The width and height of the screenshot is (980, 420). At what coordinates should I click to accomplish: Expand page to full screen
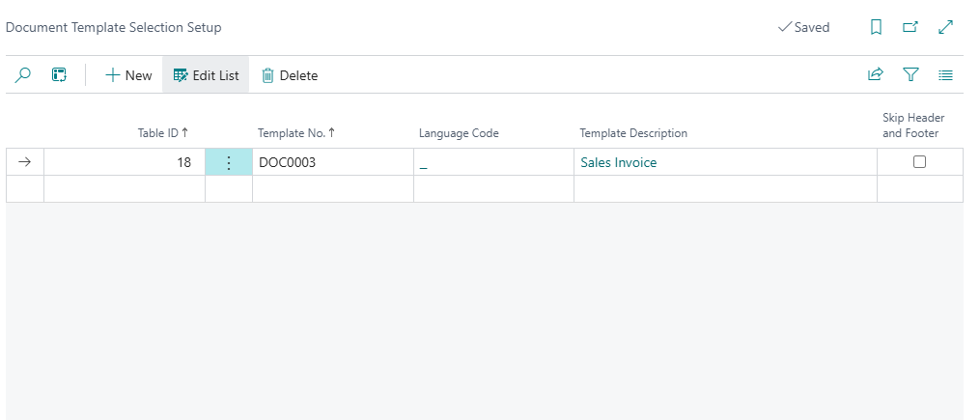tap(945, 28)
